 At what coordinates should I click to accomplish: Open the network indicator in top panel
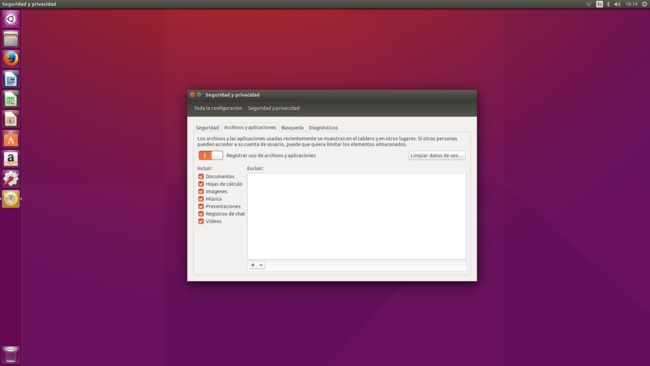[x=588, y=4]
